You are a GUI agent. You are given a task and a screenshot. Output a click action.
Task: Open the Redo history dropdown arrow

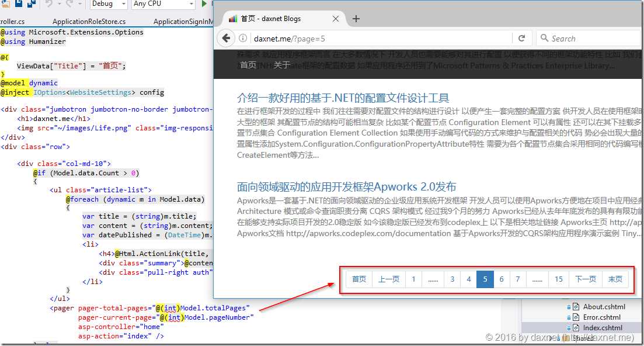coord(79,4)
